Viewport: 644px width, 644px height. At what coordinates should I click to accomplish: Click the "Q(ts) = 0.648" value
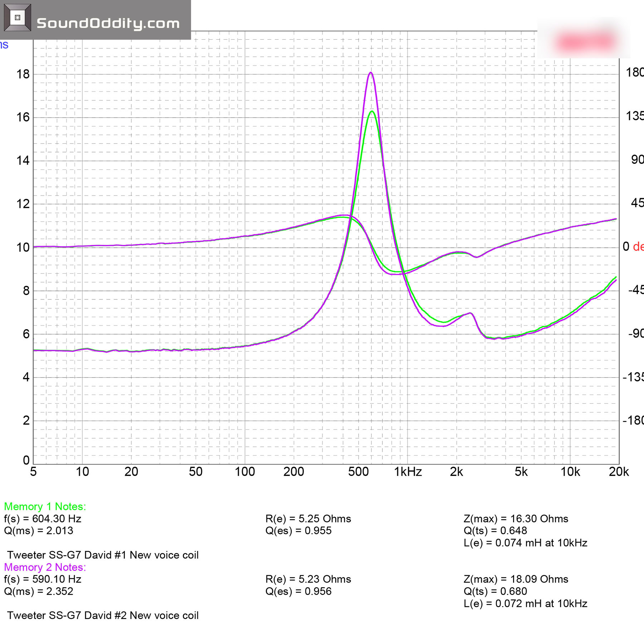tap(495, 531)
